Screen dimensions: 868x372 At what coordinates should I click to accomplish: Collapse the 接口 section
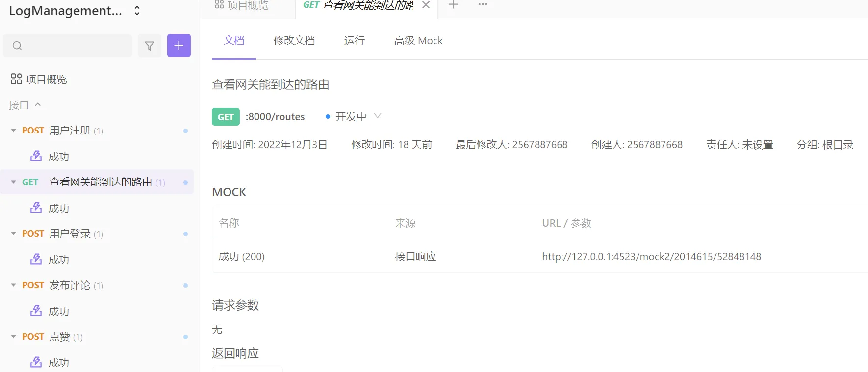coord(38,105)
